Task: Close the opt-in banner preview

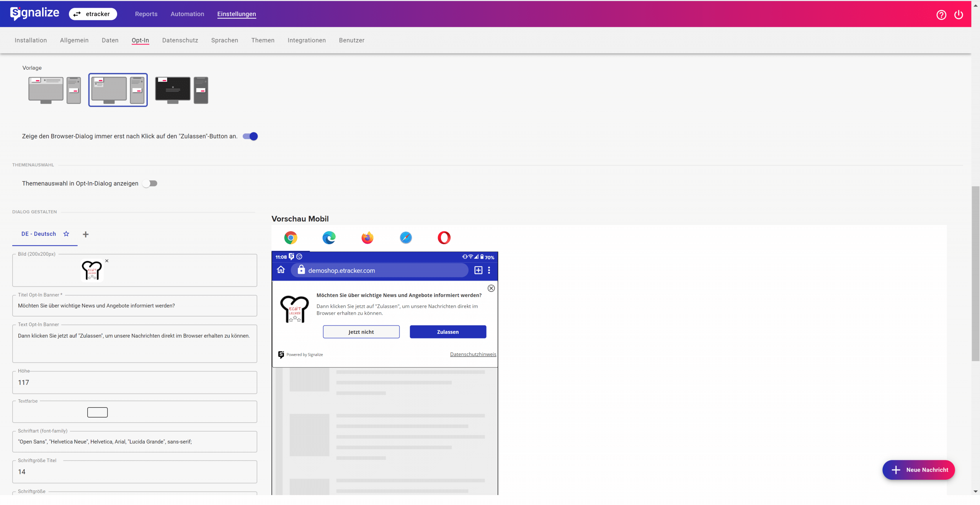Action: click(491, 288)
